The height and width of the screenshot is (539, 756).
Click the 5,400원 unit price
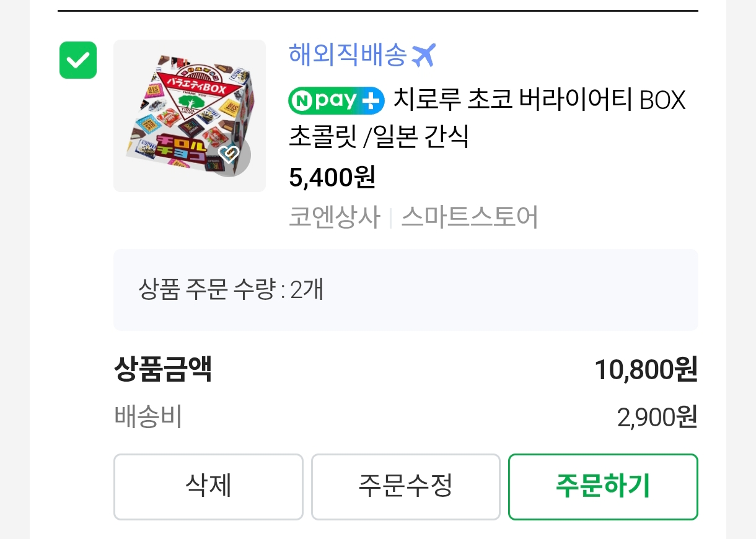(332, 178)
